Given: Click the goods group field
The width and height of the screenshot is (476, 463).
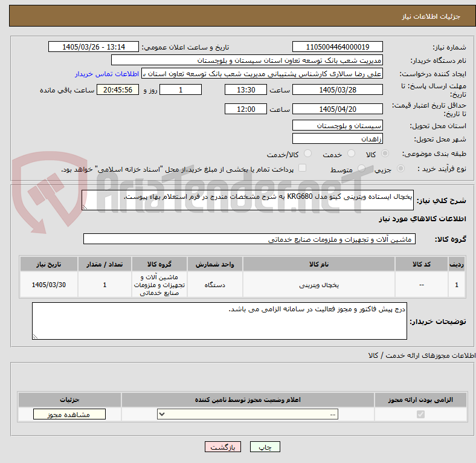Looking at the screenshot, I should (249, 239).
